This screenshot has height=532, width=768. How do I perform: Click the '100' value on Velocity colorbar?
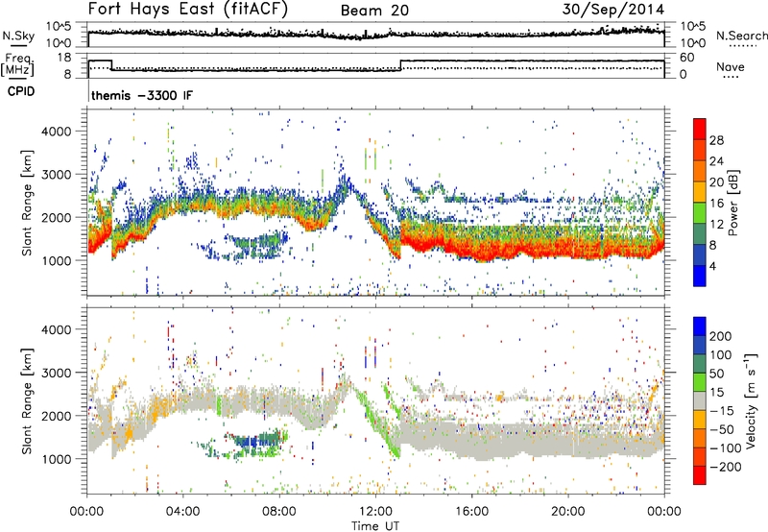tap(721, 355)
